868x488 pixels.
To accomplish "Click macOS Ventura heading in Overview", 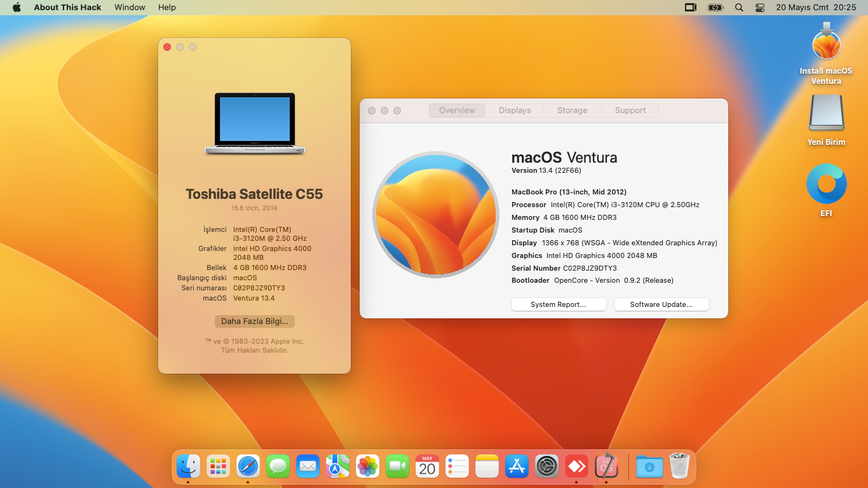I will pyautogui.click(x=564, y=158).
